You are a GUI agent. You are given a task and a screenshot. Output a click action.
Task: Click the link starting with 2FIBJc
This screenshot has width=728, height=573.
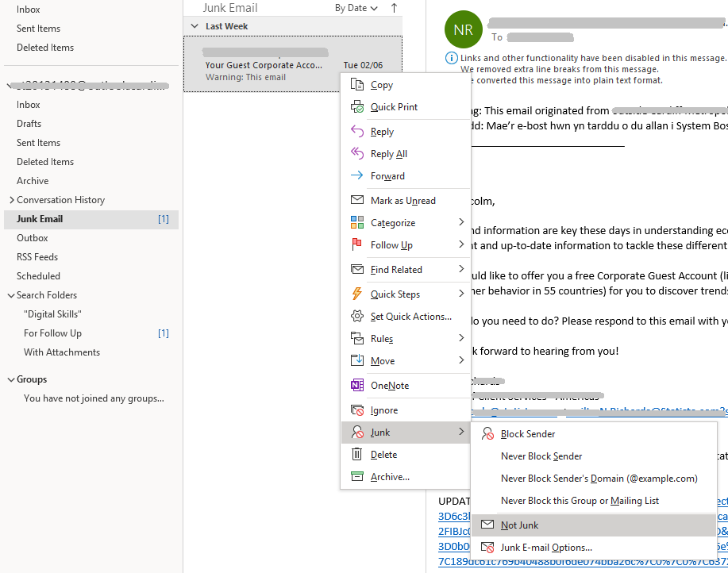click(453, 531)
